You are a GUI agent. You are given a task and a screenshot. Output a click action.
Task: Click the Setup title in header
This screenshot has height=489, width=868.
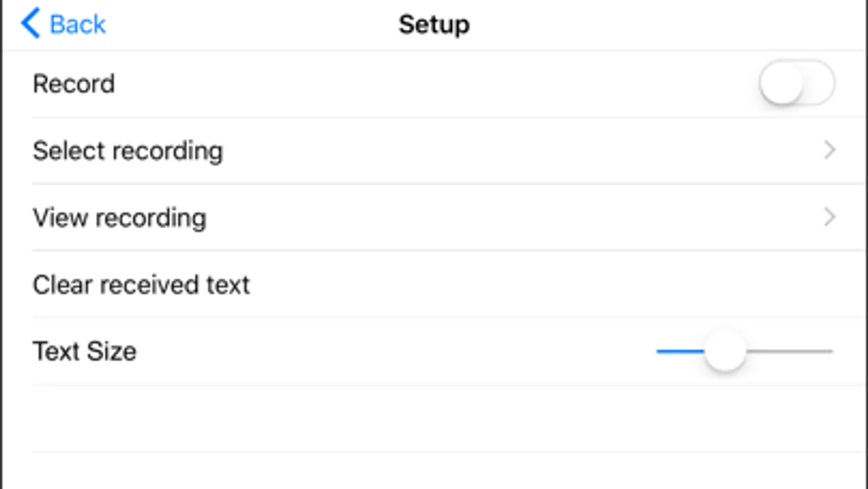coord(434,24)
